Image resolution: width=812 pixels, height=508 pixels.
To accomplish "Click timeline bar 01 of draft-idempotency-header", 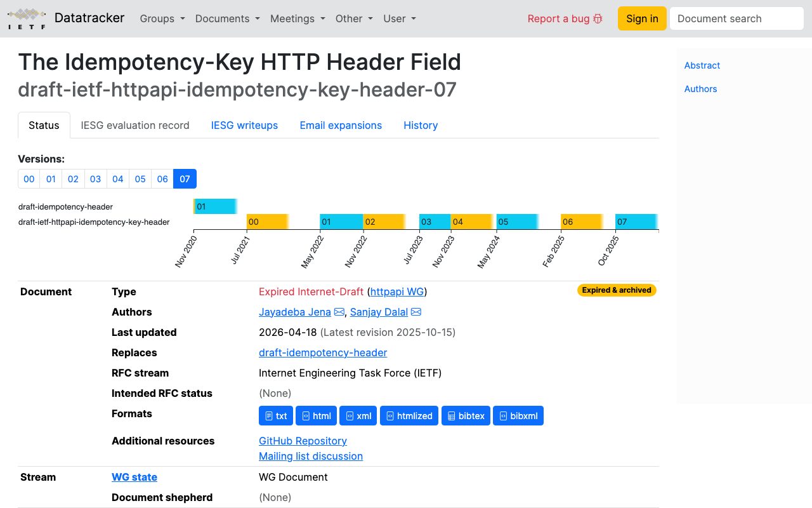I will tap(215, 206).
